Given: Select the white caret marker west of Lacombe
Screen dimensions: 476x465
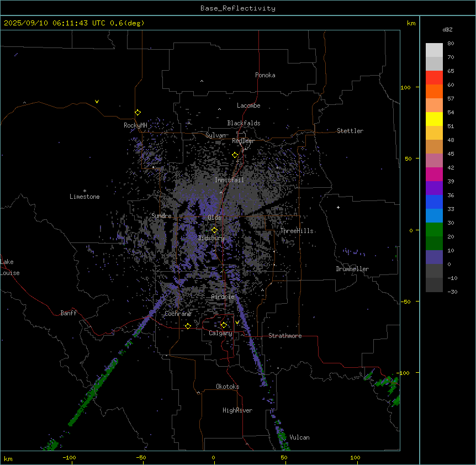Looking at the screenshot, I should tap(219, 109).
